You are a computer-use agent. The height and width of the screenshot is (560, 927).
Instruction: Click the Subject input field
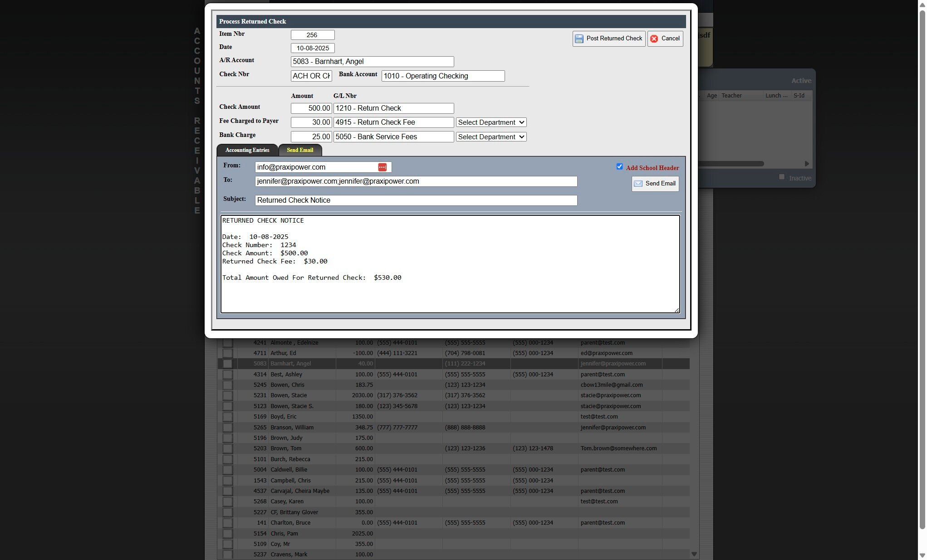tap(416, 200)
